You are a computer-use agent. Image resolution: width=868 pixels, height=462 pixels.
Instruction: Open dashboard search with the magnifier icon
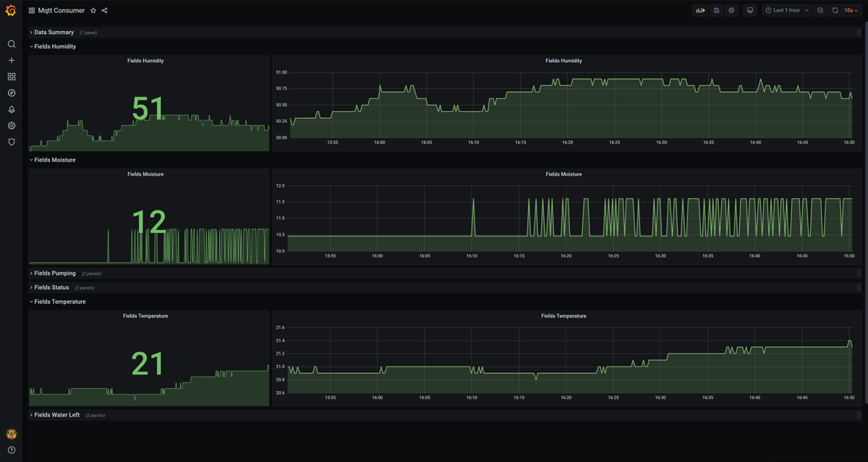(11, 43)
